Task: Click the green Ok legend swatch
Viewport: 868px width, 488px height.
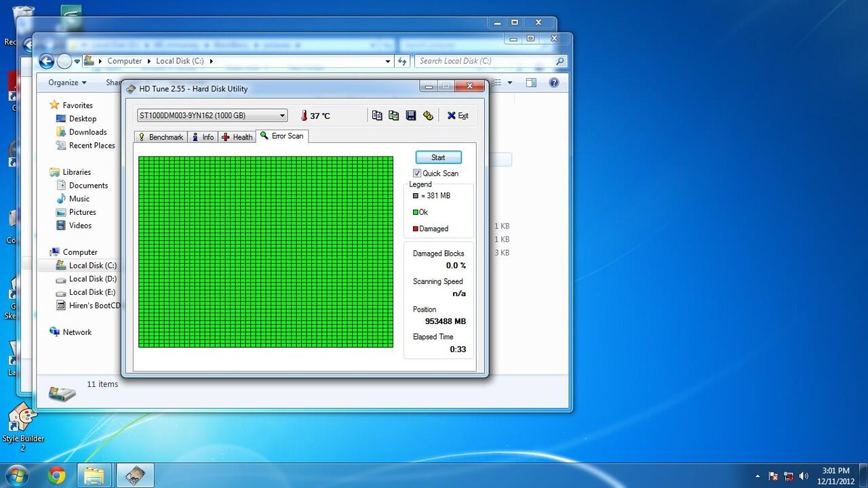Action: [x=416, y=212]
